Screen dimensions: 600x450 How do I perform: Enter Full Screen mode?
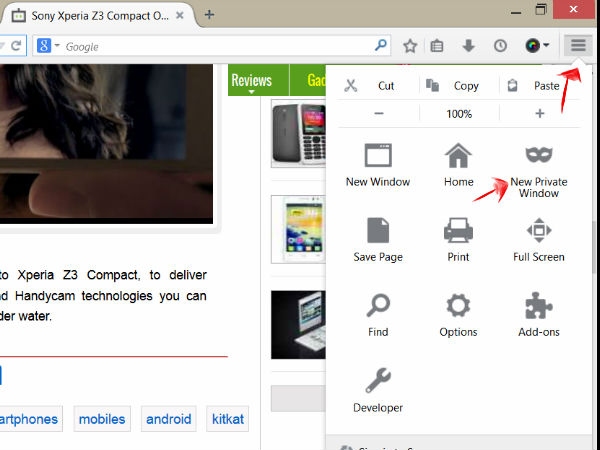[x=539, y=240]
